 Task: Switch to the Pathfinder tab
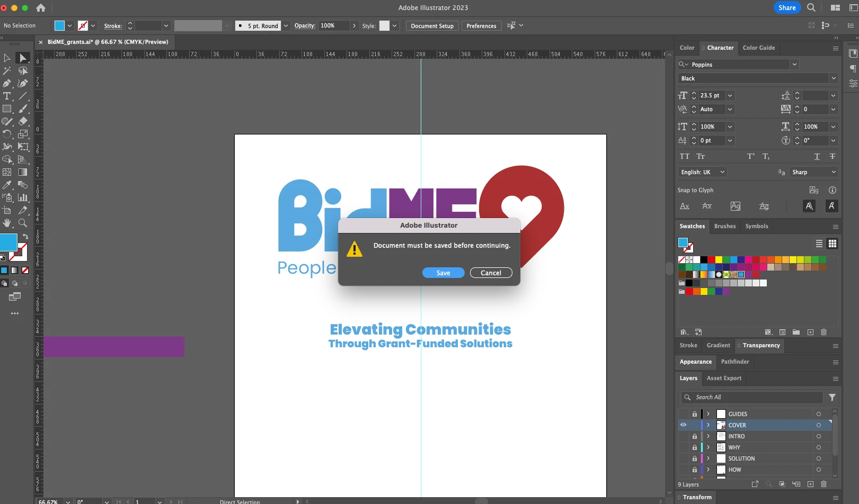coord(735,362)
